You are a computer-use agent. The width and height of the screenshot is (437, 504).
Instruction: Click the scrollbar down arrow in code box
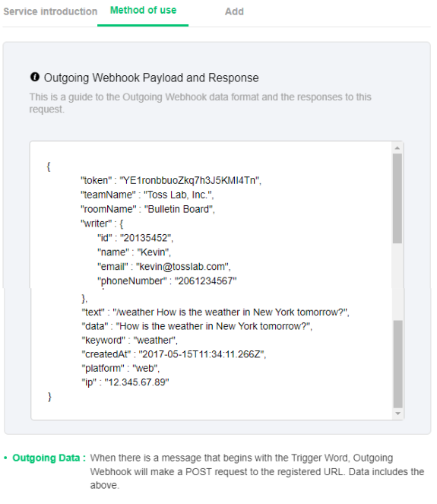point(397,414)
